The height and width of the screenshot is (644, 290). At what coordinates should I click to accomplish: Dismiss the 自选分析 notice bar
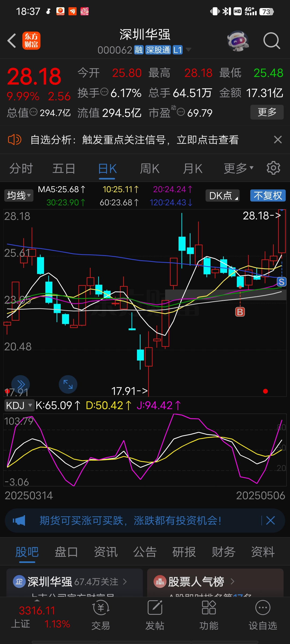coord(278,140)
